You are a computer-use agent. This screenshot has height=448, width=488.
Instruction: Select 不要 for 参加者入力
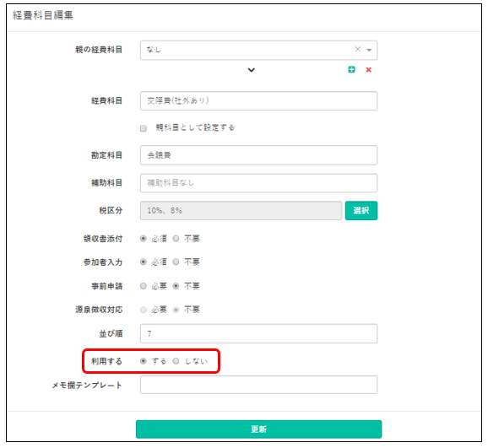point(176,262)
